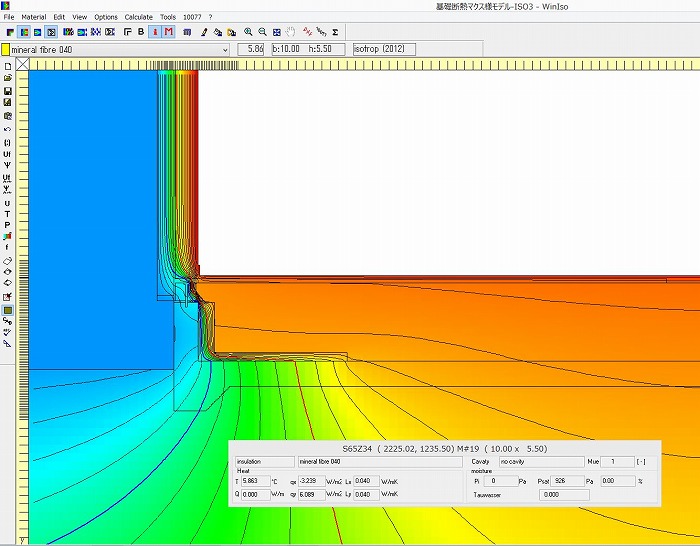Screen dimensions: 700x546
Task: Select the hand pan tool
Action: pos(290,32)
